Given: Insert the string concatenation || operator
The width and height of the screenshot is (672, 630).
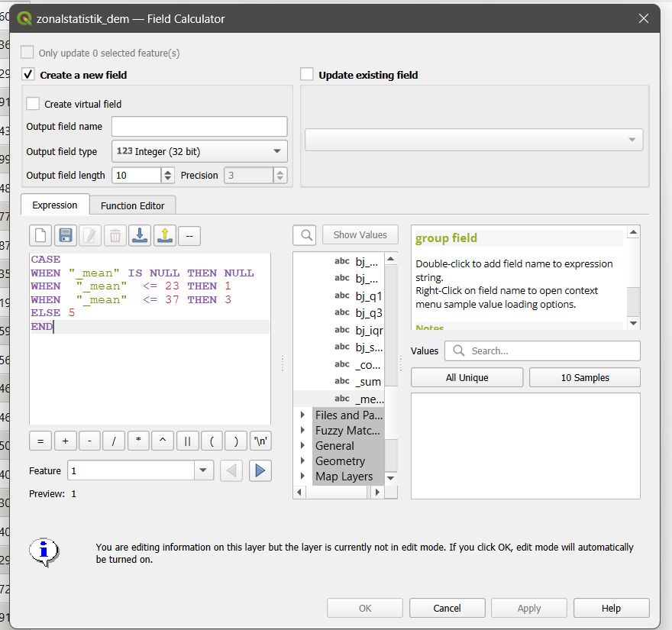Looking at the screenshot, I should (x=188, y=441).
